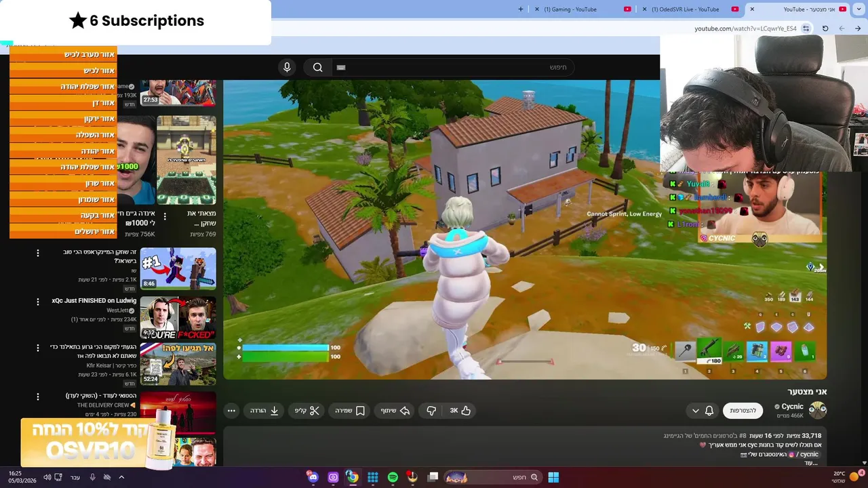868x488 pixels.
Task: Open the 27:53 recommended video thumbnail
Action: pyautogui.click(x=178, y=93)
